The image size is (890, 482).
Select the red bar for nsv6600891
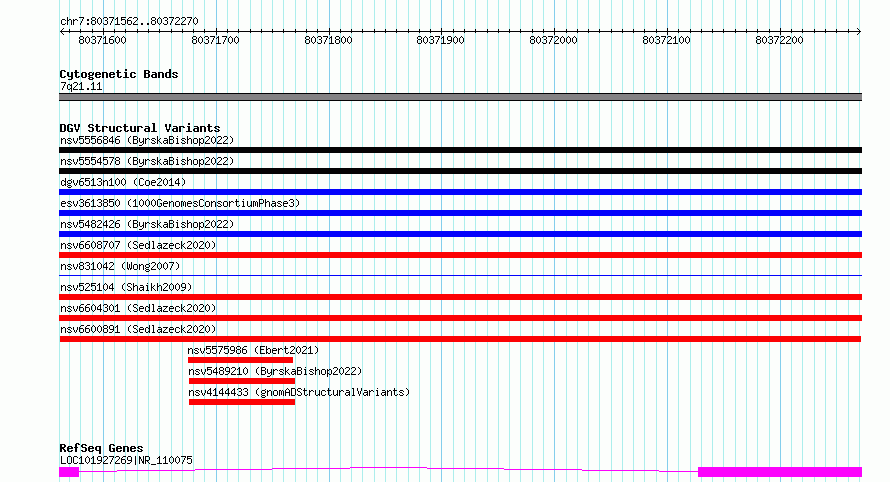[x=460, y=340]
